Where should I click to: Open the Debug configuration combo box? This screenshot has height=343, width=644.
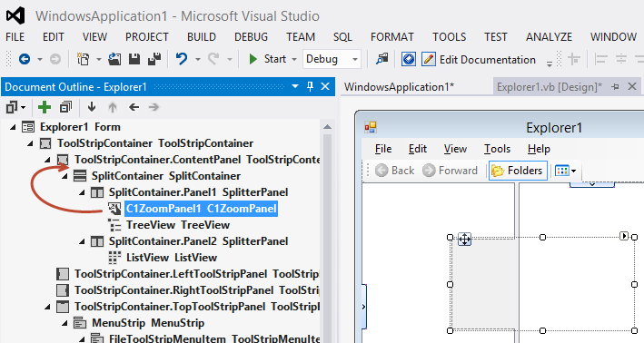pyautogui.click(x=332, y=59)
